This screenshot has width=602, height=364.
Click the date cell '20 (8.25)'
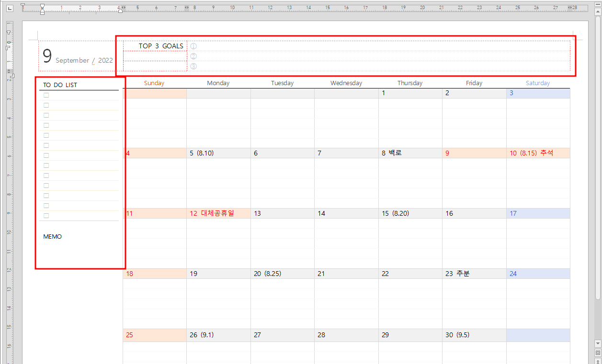283,274
